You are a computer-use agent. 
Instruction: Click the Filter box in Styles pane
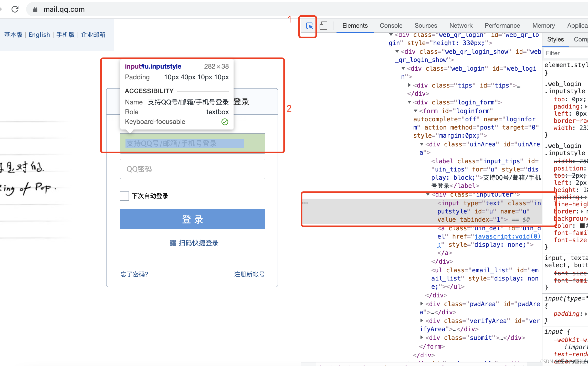[566, 53]
